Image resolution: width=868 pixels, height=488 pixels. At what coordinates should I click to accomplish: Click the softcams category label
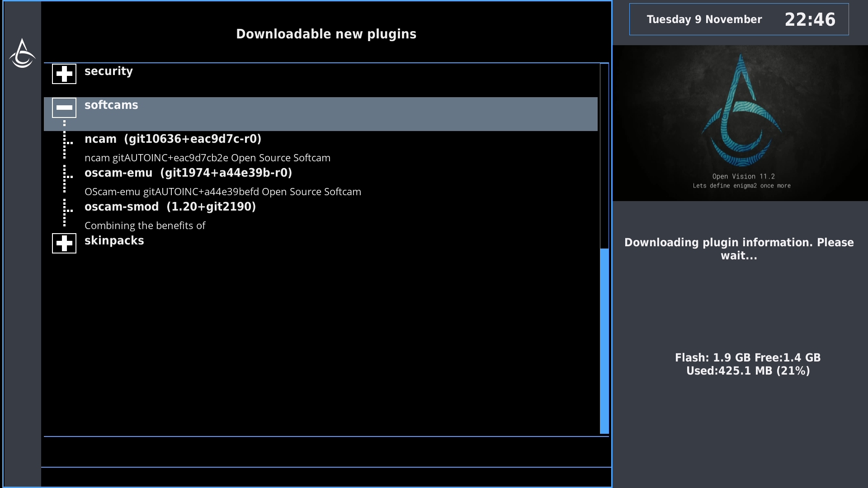[111, 105]
